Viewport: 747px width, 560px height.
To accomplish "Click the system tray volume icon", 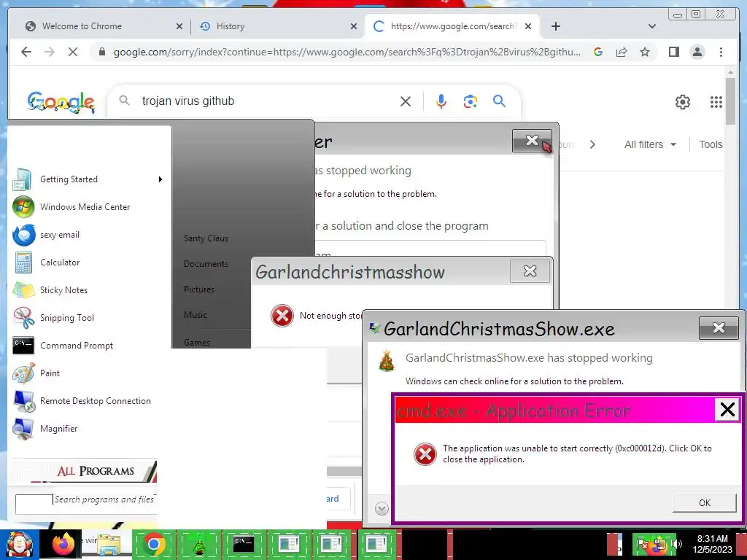I will click(677, 543).
